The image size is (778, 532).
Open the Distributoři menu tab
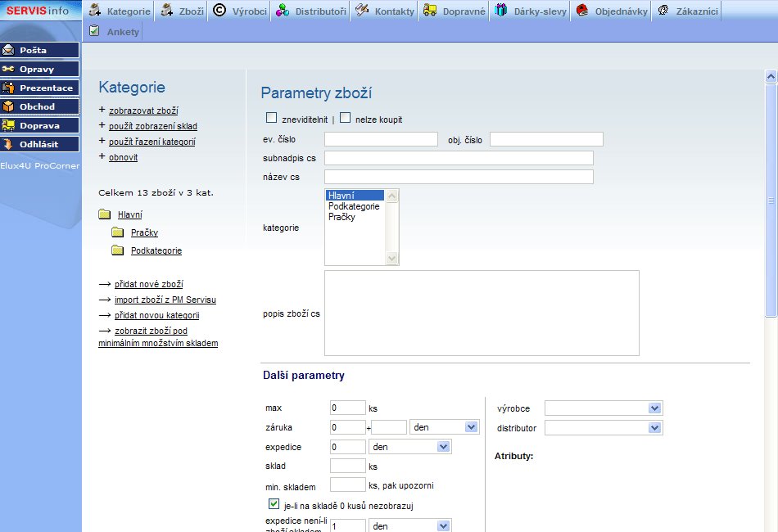[x=311, y=11]
